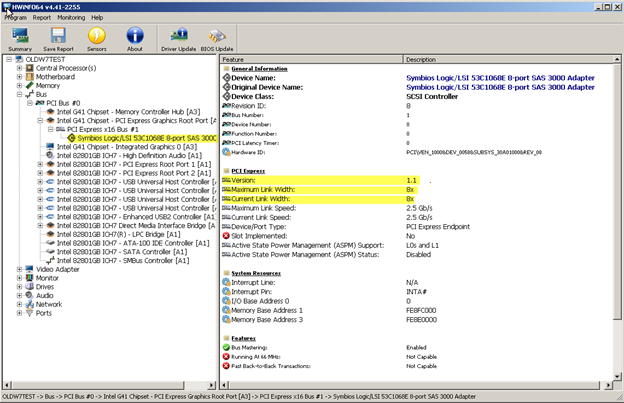Open the Monitoring menu
The width and height of the screenshot is (624, 403).
[71, 17]
